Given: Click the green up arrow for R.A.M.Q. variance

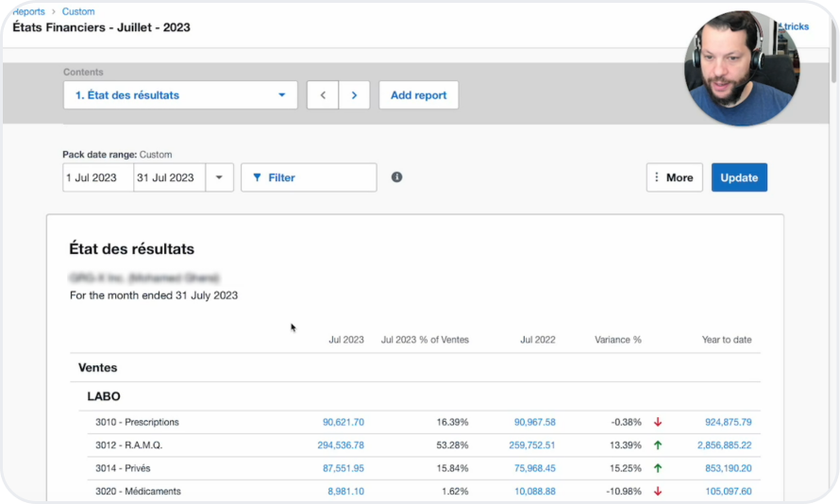Looking at the screenshot, I should tap(658, 445).
